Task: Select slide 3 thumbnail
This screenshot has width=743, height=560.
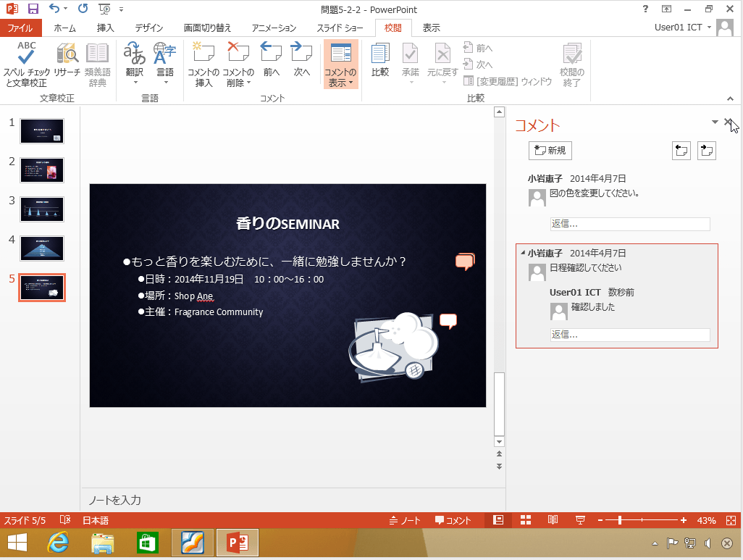Action: point(41,209)
